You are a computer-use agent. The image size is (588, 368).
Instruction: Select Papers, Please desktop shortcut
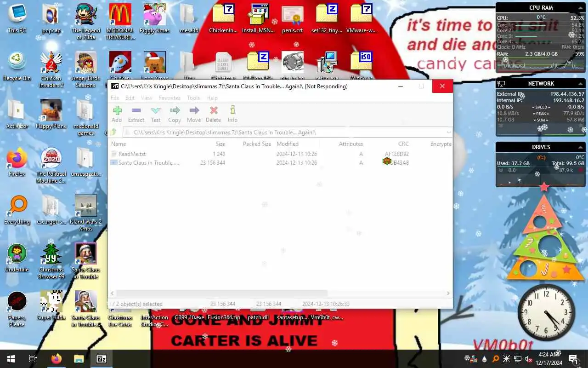click(x=17, y=309)
